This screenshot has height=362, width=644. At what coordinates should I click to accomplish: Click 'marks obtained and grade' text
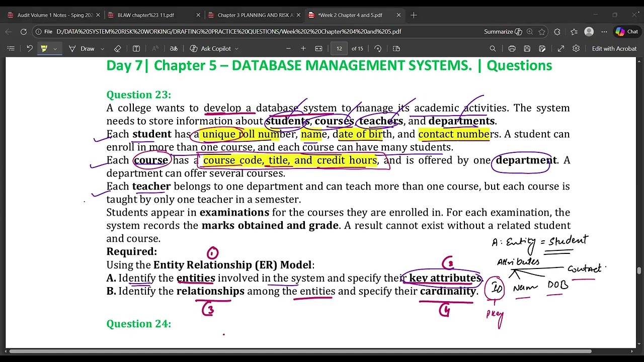[270, 225]
